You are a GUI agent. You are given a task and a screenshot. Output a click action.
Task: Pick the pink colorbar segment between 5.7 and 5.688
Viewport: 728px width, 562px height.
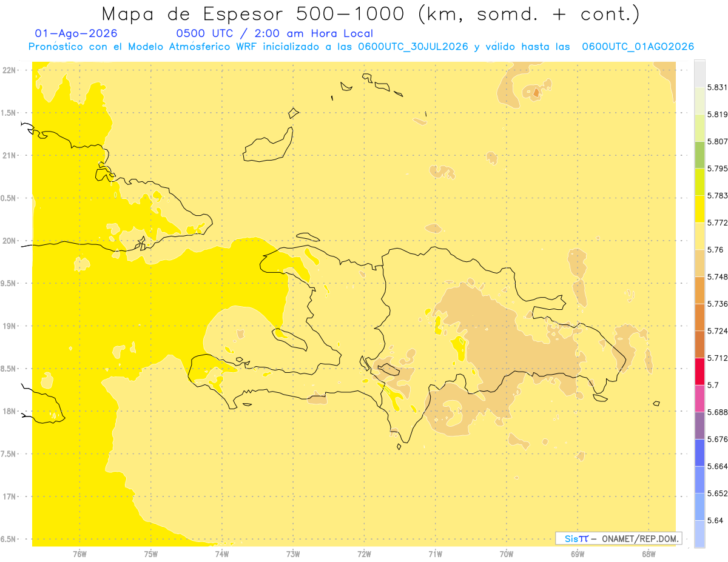[699, 399]
